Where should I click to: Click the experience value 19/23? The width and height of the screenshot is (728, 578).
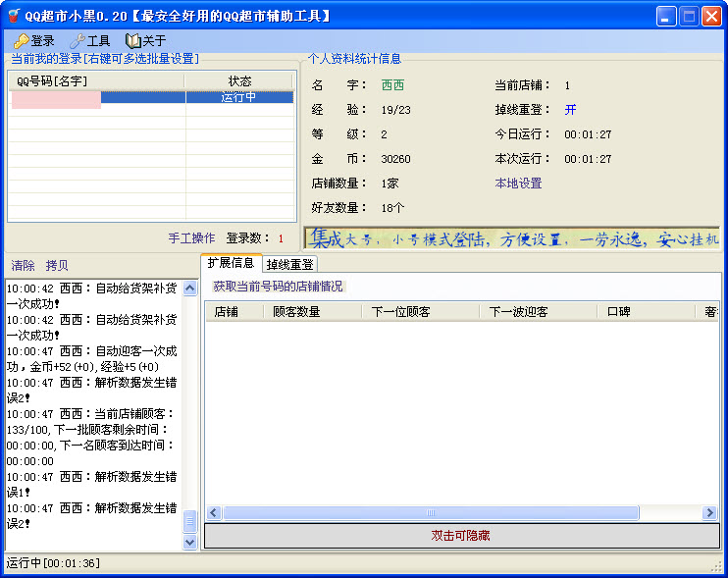(396, 110)
